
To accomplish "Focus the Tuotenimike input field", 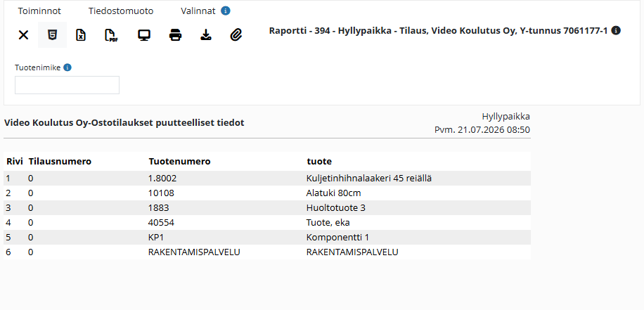I will point(67,85).
